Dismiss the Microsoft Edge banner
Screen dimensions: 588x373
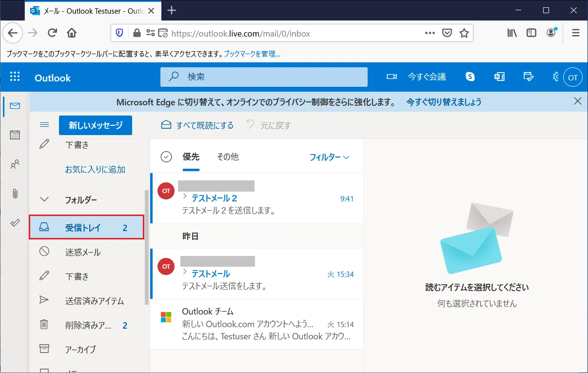578,101
